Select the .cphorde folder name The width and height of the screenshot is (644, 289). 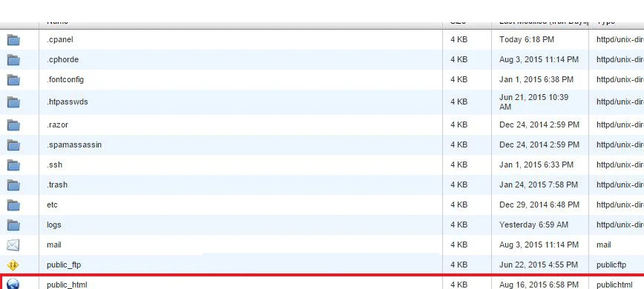click(62, 59)
